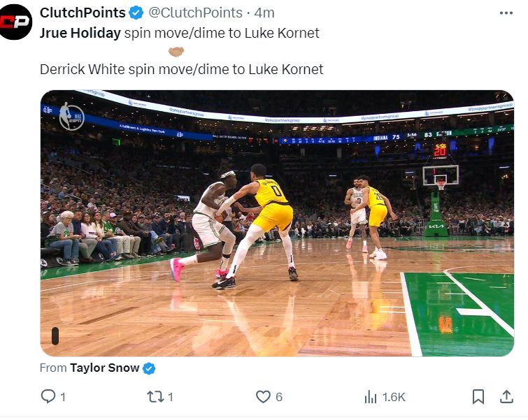Open the view analytics bar chart icon

pyautogui.click(x=371, y=397)
